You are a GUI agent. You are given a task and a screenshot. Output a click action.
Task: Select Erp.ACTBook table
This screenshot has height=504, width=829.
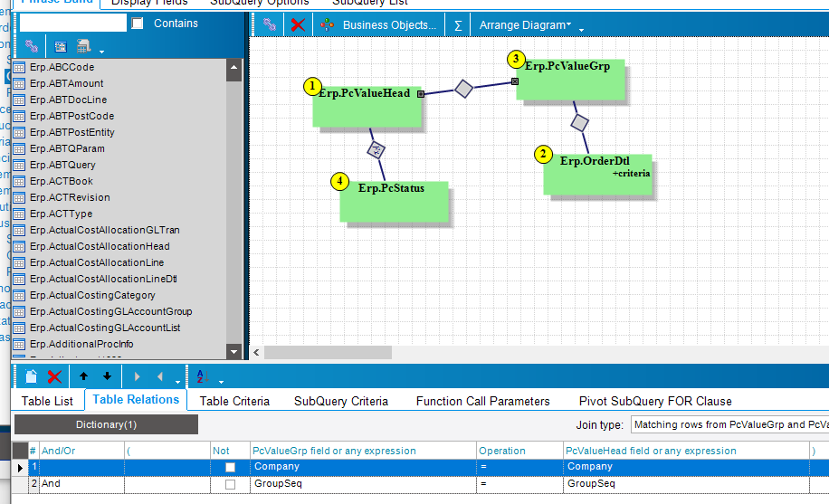coord(62,181)
